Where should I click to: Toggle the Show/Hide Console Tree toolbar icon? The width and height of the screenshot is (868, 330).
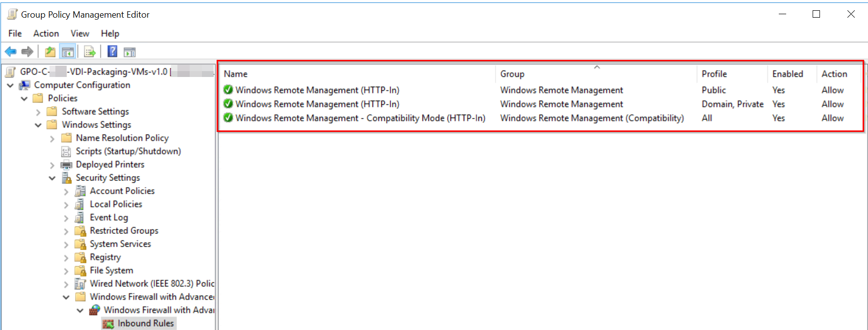(x=68, y=51)
